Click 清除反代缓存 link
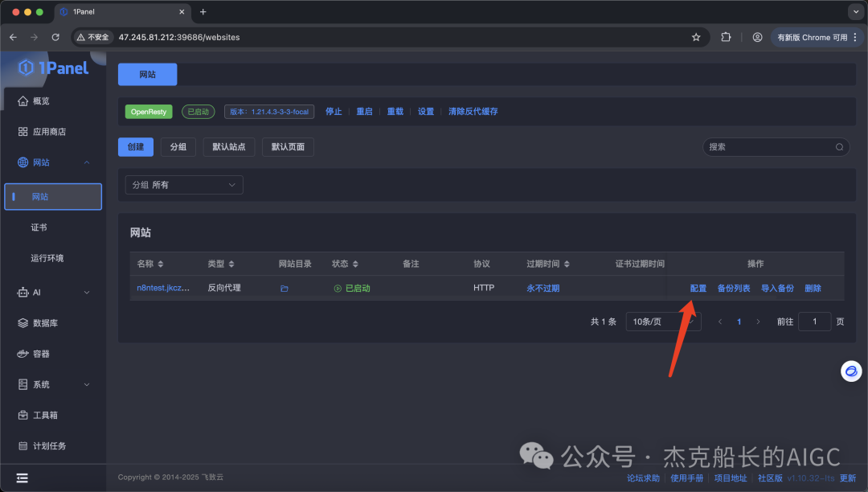 pos(473,111)
